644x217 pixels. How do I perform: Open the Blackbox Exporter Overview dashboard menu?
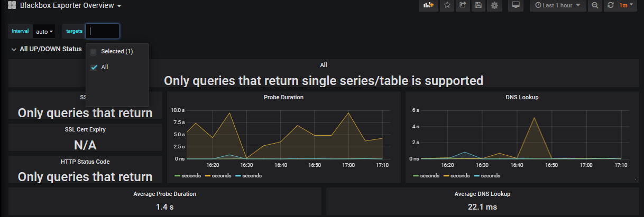click(x=70, y=6)
